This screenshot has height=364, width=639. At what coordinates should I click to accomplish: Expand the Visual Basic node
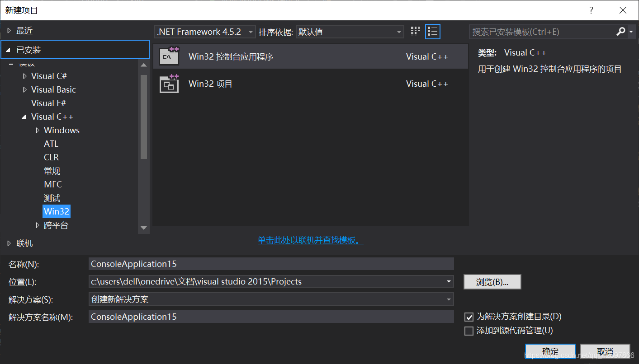pos(24,89)
